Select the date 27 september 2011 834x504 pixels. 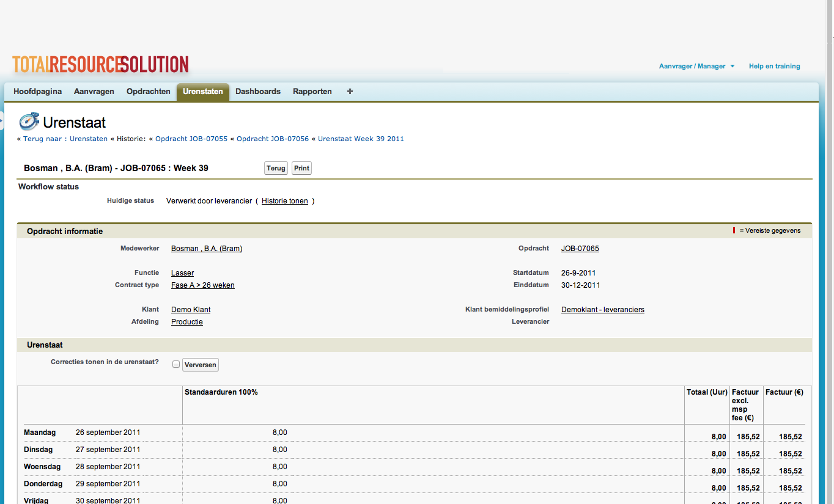tap(108, 450)
